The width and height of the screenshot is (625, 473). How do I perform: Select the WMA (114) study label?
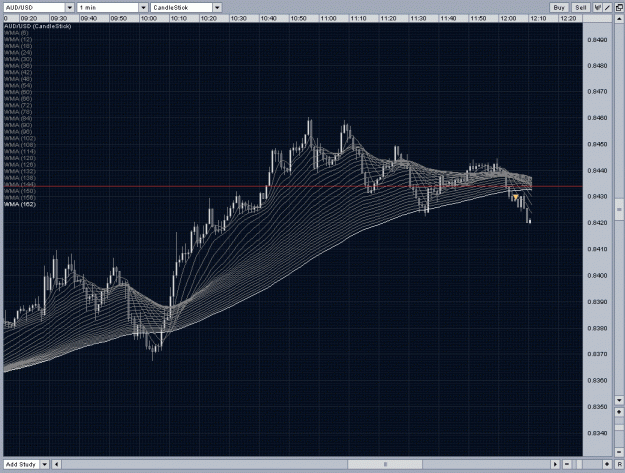20,151
